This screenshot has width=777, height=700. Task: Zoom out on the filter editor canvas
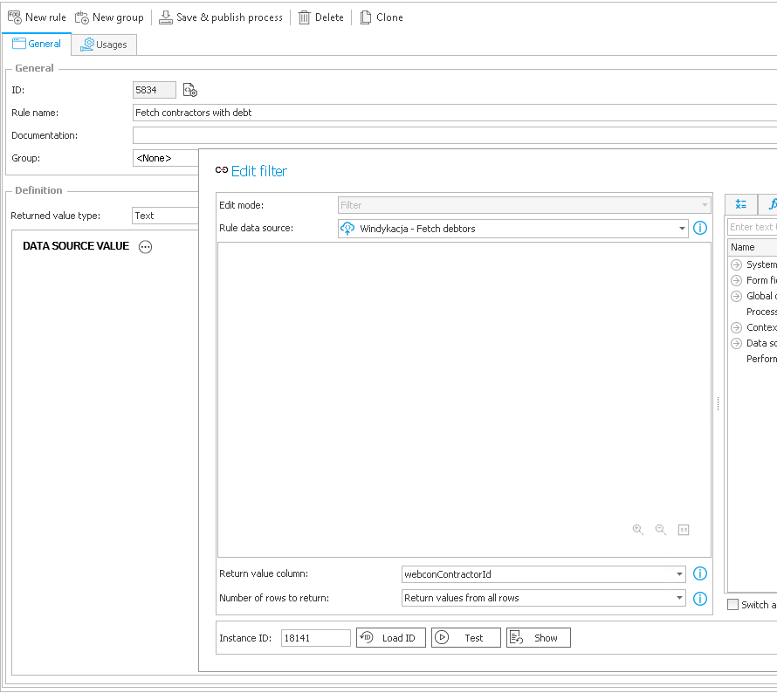click(x=661, y=530)
